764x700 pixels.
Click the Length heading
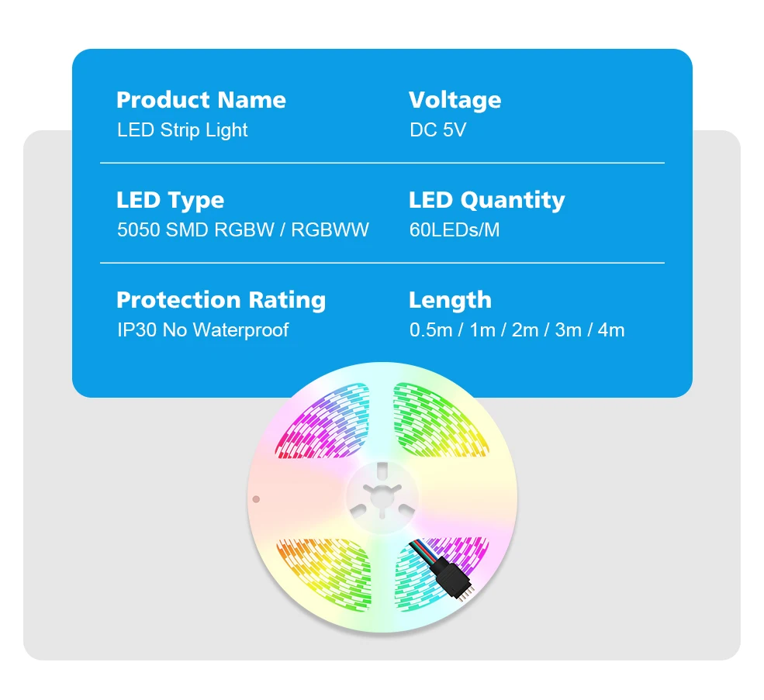point(450,300)
